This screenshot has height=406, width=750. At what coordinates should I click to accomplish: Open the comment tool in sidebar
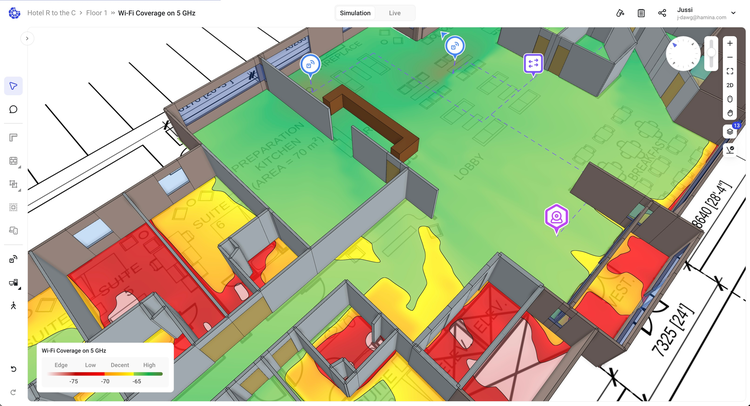pos(13,109)
